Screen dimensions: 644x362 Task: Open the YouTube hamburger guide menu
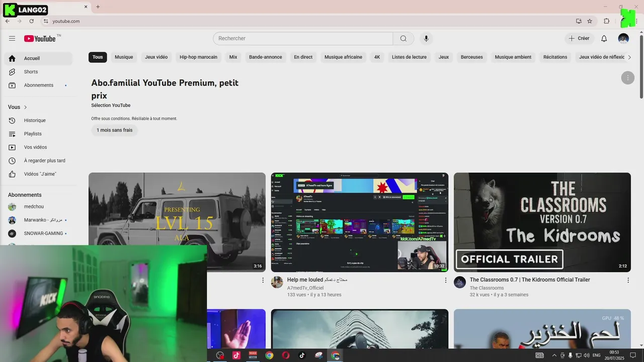click(12, 39)
